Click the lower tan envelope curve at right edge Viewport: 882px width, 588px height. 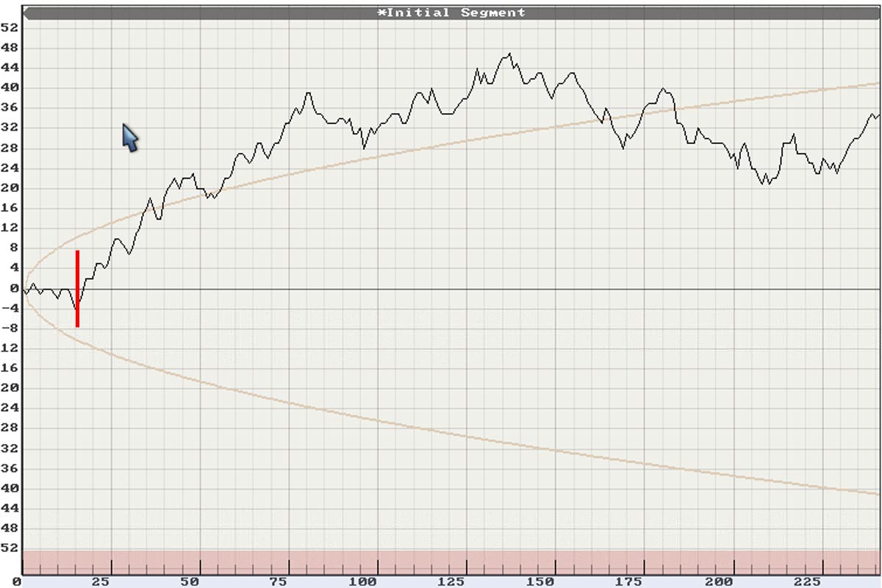click(x=875, y=492)
